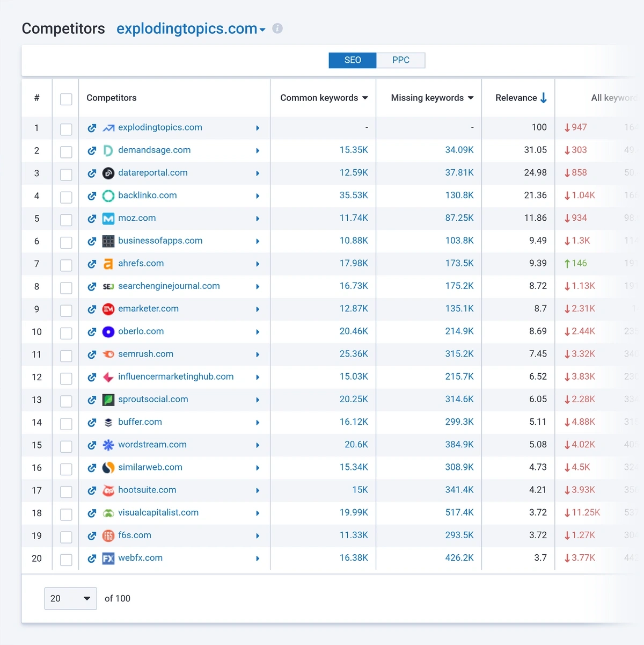Viewport: 644px width, 645px height.
Task: Open external link icon for oberlo.com row
Action: coord(92,332)
